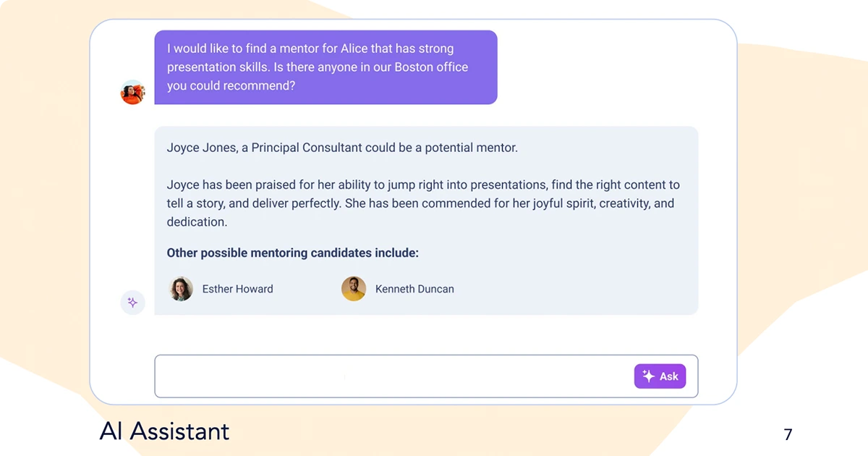Click the user's purple question bubble
Image resolution: width=868 pixels, height=456 pixels.
(x=324, y=67)
